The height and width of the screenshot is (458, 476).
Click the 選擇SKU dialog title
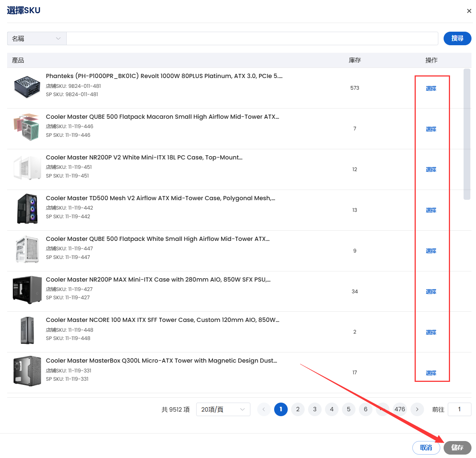click(23, 11)
